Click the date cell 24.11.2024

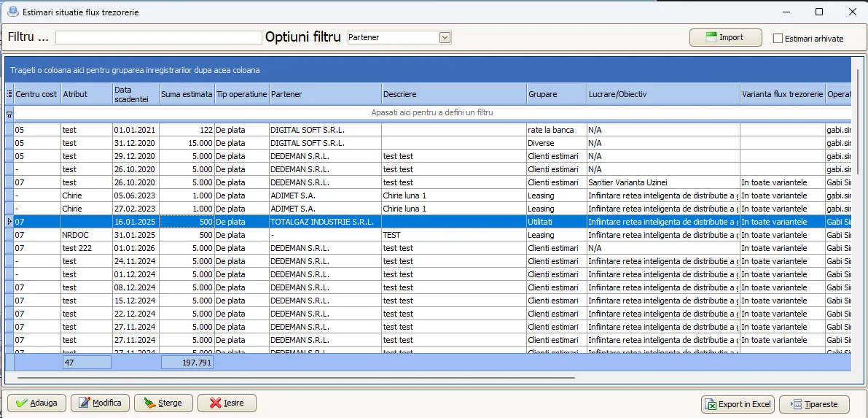[136, 261]
